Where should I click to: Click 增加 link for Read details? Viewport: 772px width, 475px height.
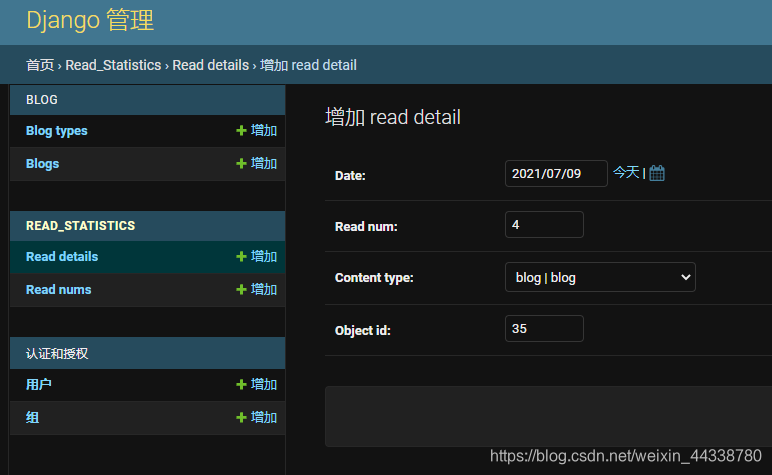coord(264,256)
